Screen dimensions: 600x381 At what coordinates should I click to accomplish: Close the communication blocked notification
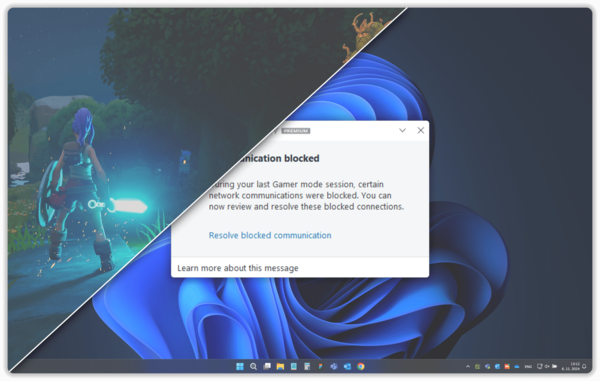pos(421,130)
